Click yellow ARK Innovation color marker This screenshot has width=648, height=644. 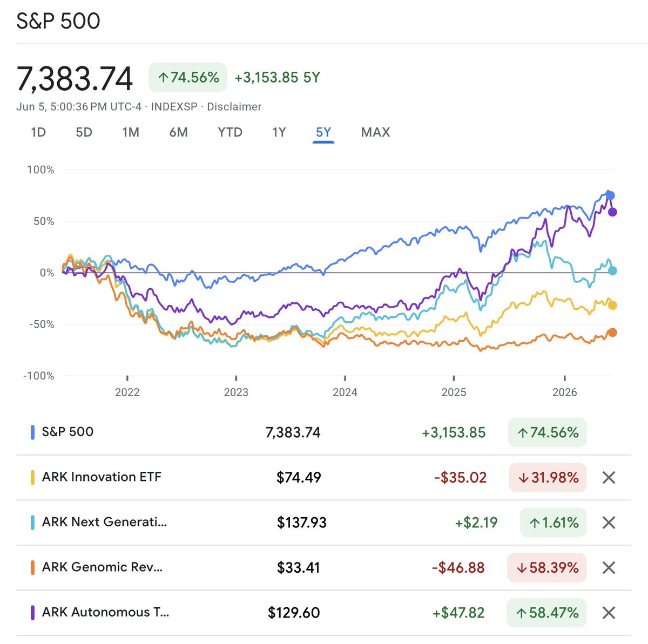pos(33,478)
